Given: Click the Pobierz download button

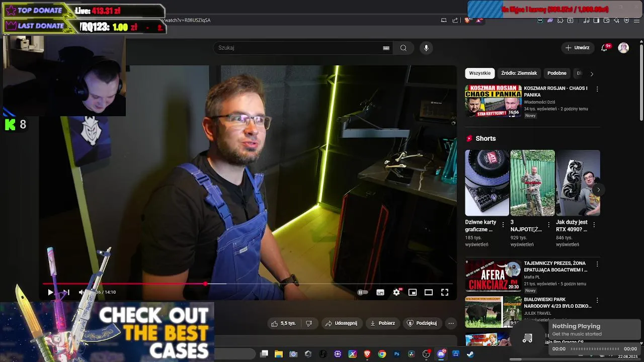Looking at the screenshot, I should 383,323.
